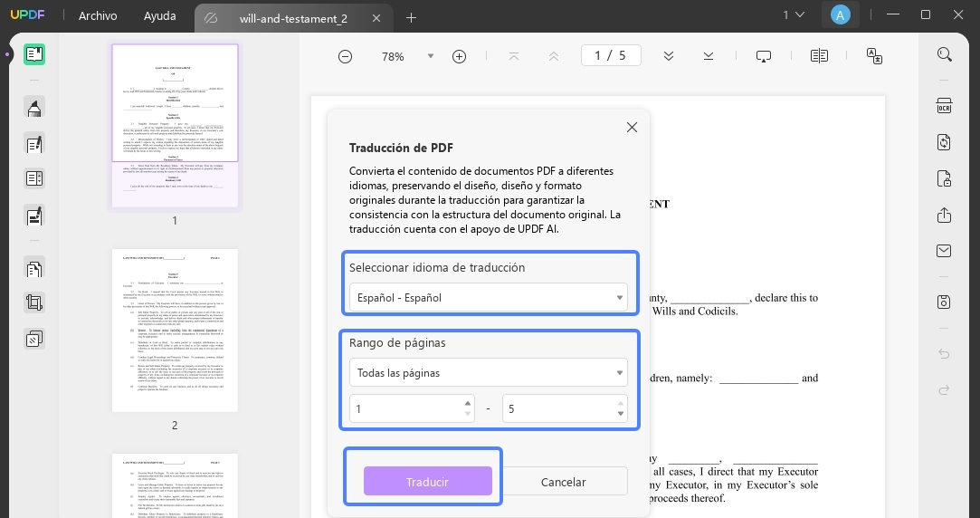The height and width of the screenshot is (518, 980).
Task: Select page 1 thumbnail
Action: pyautogui.click(x=175, y=126)
